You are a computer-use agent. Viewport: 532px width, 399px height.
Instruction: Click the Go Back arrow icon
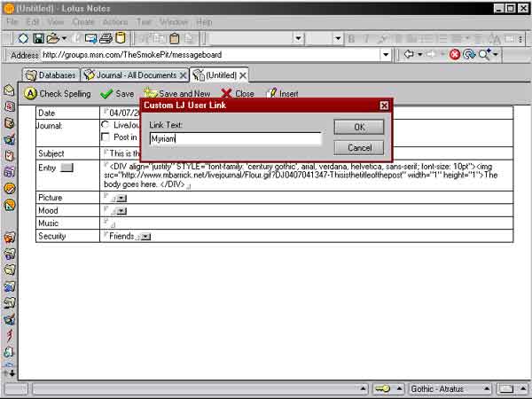click(409, 54)
